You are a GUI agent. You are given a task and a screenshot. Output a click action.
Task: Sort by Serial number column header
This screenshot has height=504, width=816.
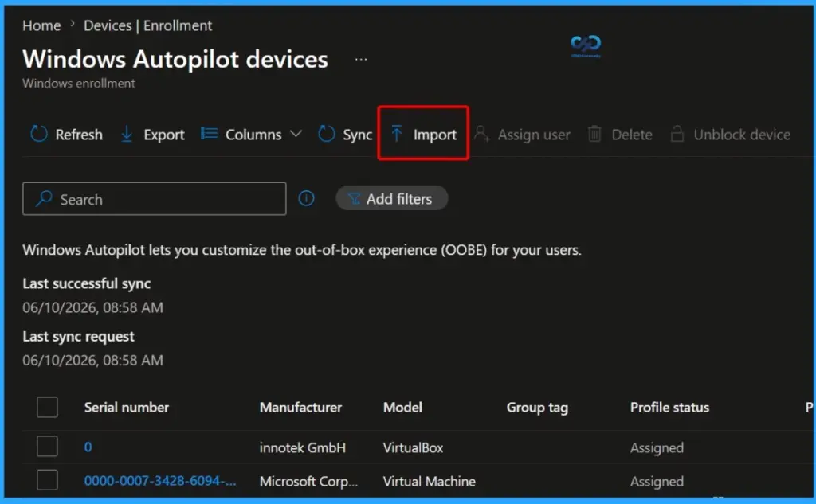[x=127, y=407]
